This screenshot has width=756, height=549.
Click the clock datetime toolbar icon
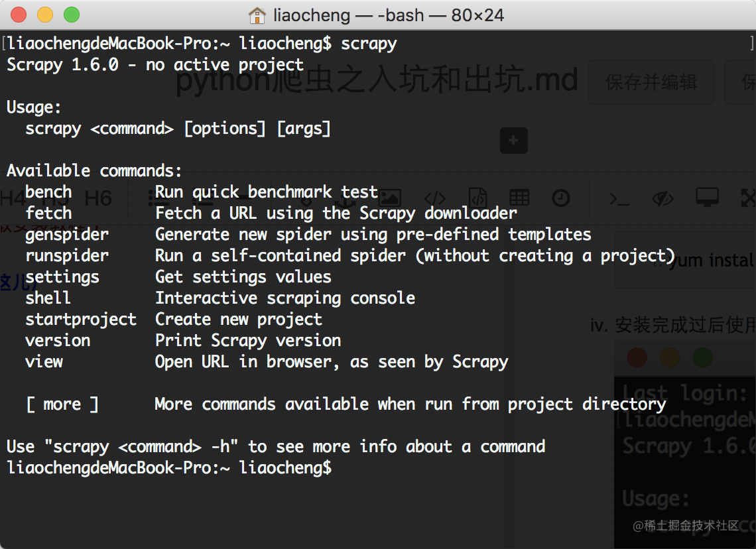pos(561,198)
